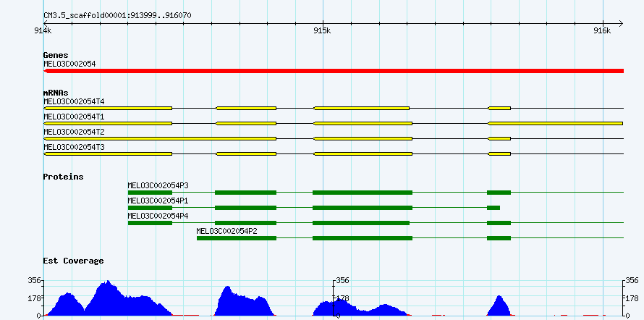Click the MEL03C002054 gene red bar

pyautogui.click(x=334, y=71)
